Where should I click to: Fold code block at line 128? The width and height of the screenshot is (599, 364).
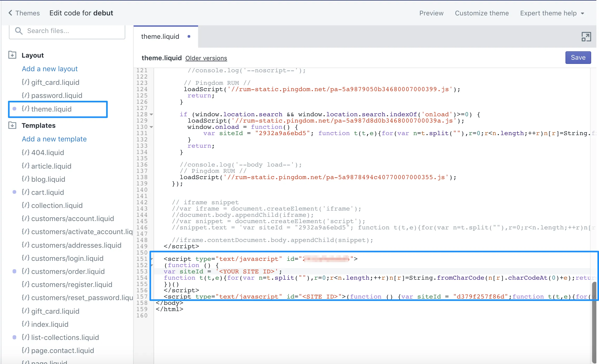[x=151, y=114]
